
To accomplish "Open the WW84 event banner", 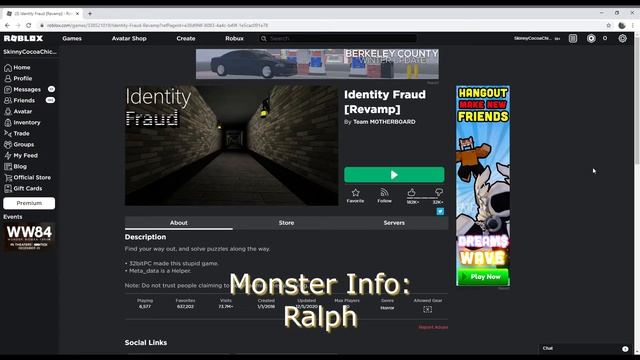I will pyautogui.click(x=29, y=237).
